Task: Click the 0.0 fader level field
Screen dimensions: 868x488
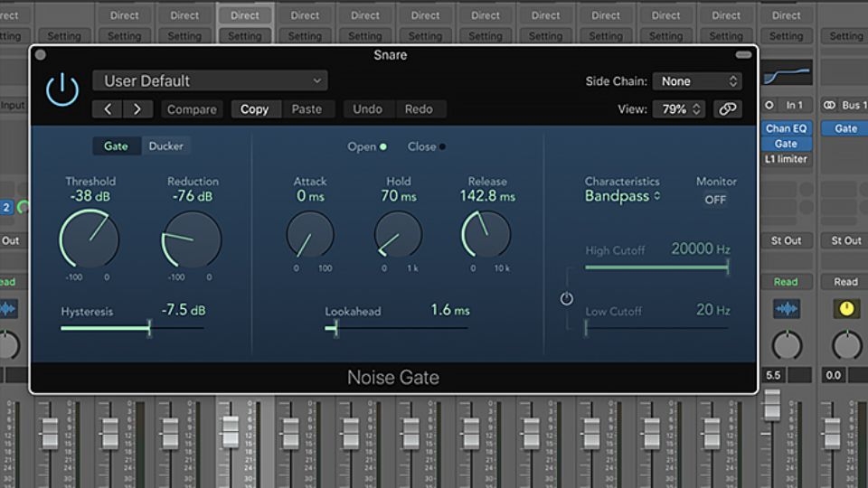Action: tap(833, 375)
